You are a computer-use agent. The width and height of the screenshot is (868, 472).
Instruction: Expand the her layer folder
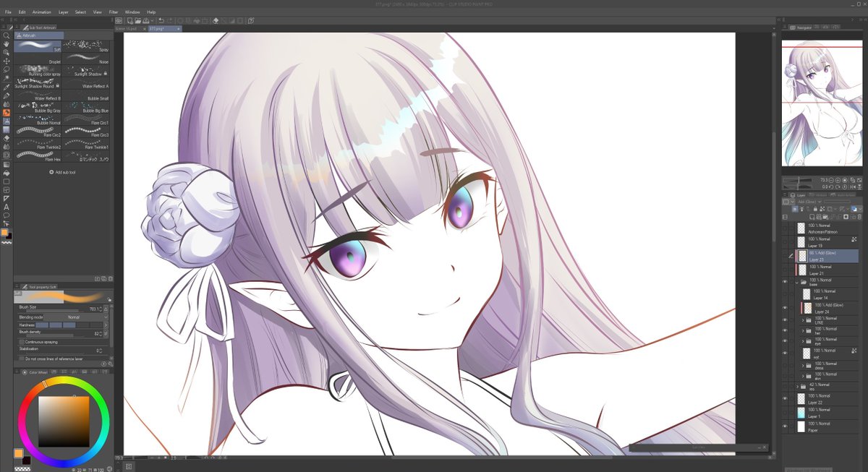pyautogui.click(x=802, y=330)
